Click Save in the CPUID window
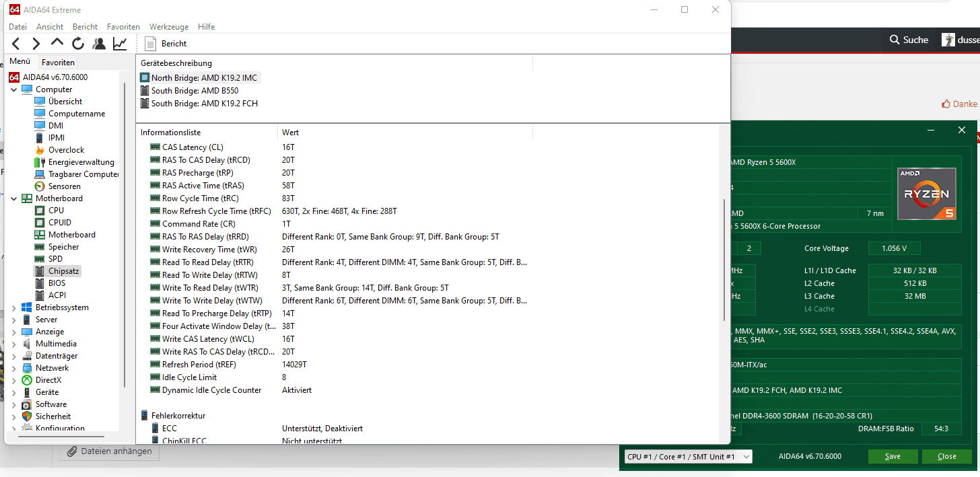Screen dimensions: 980x477 893,456
